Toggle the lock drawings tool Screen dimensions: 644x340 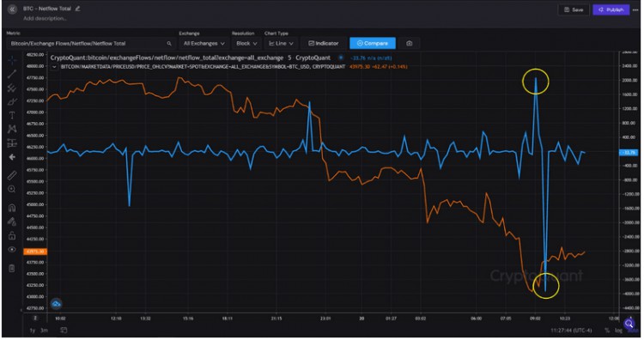[12, 235]
